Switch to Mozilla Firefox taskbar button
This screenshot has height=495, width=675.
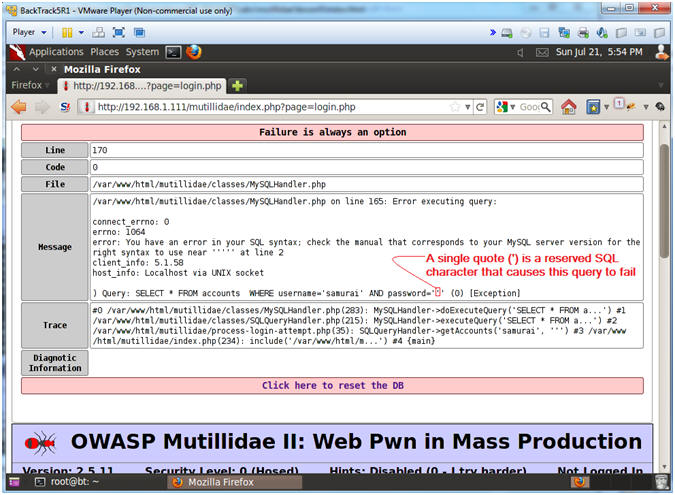point(235,482)
